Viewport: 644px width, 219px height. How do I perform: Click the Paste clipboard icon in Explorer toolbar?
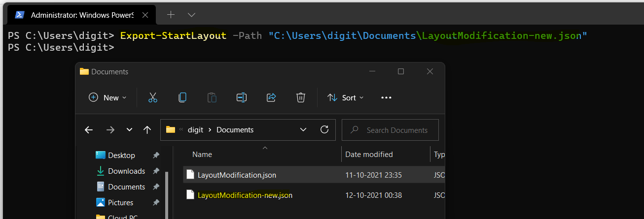pos(212,97)
